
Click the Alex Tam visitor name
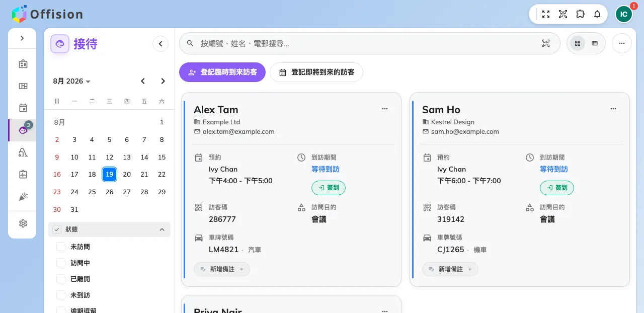[216, 110]
